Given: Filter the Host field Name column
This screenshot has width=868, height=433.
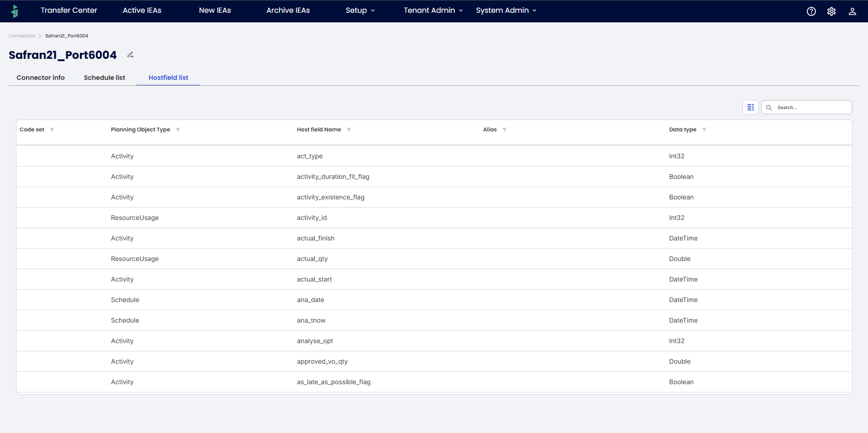Looking at the screenshot, I should click(x=349, y=130).
